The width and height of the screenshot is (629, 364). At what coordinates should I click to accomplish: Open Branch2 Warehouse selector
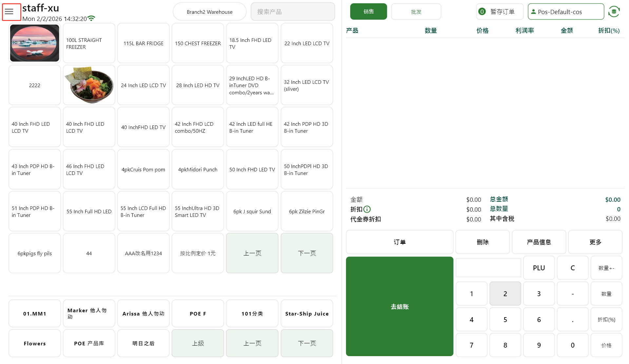tap(209, 12)
